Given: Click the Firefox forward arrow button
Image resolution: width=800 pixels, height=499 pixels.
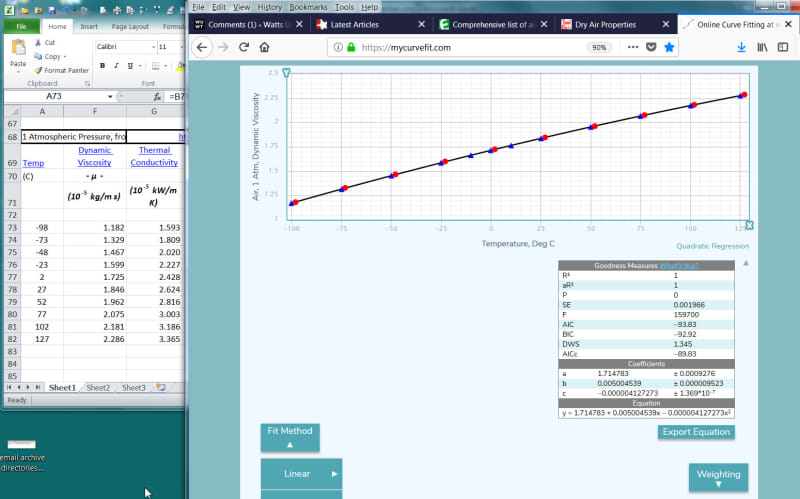Looking at the screenshot, I should pos(223,47).
